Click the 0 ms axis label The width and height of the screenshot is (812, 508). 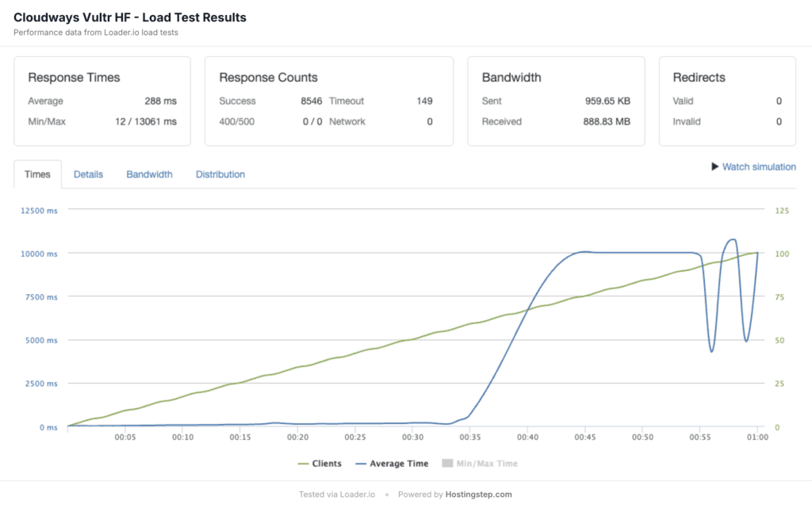pos(48,427)
